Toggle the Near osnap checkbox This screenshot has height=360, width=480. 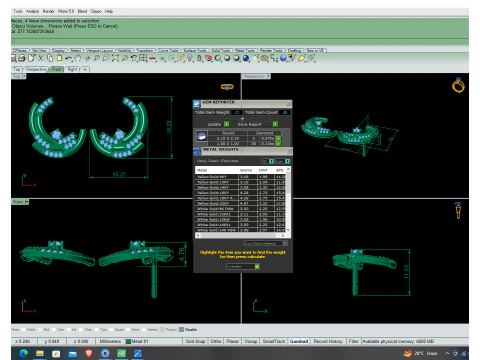15,330
